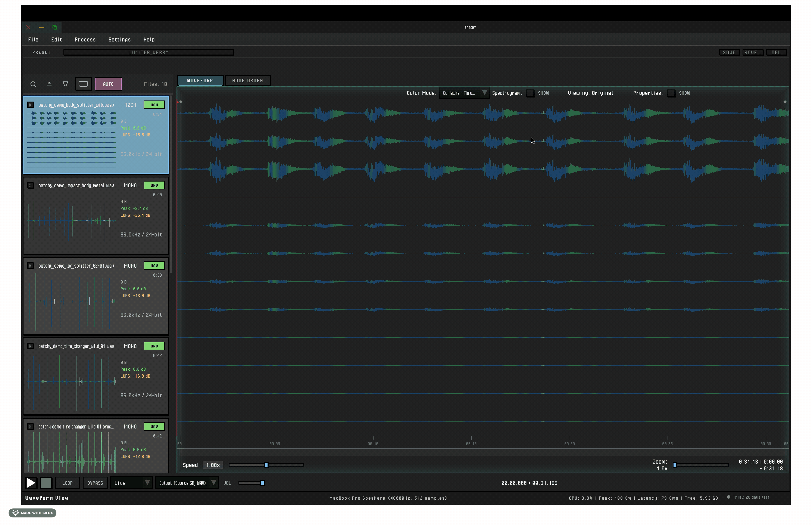
Task: Remove batchy_demo_impact_body_metal.wav with its X icon
Action: (30, 185)
